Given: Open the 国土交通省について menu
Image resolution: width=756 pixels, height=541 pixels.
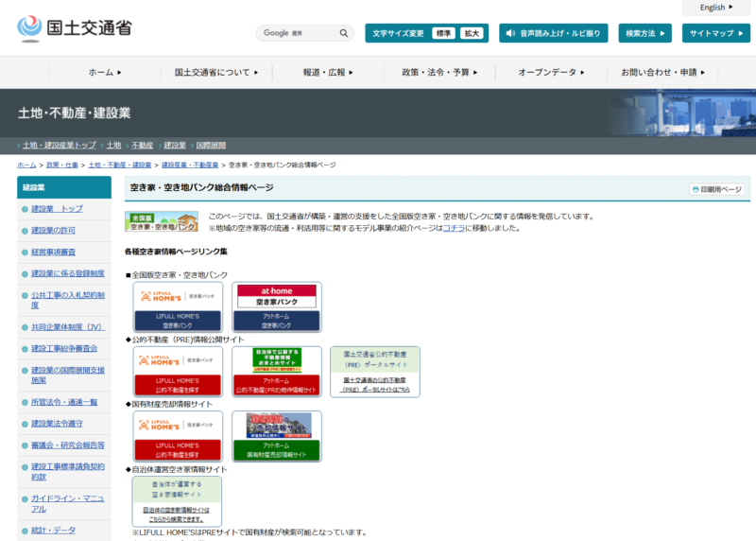Looking at the screenshot, I should pos(216,73).
